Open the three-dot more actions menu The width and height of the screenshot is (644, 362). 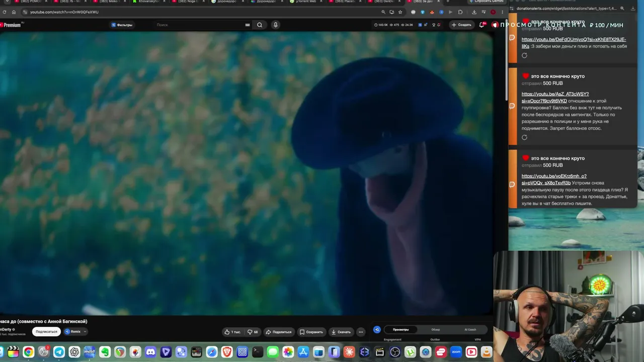[361, 332]
